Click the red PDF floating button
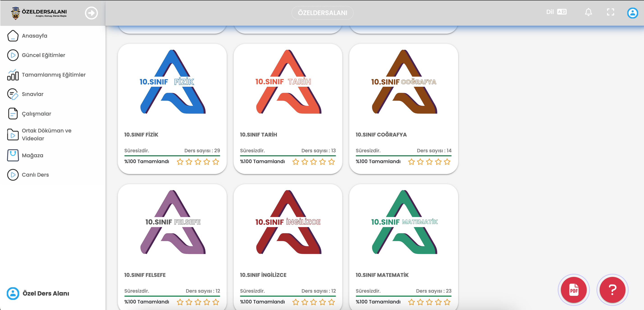Screen dimensions: 644x310 coord(573,290)
